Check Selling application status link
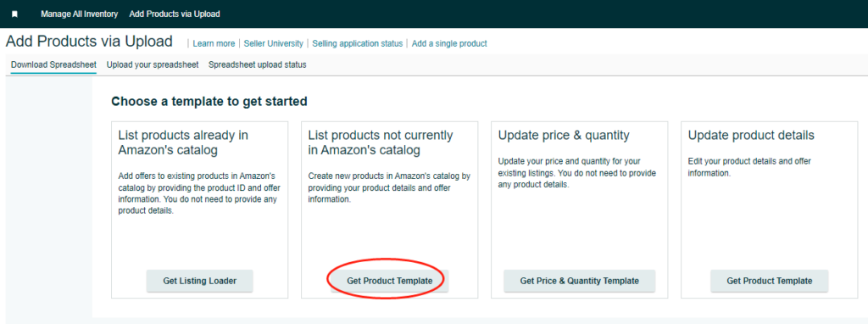 pos(358,43)
